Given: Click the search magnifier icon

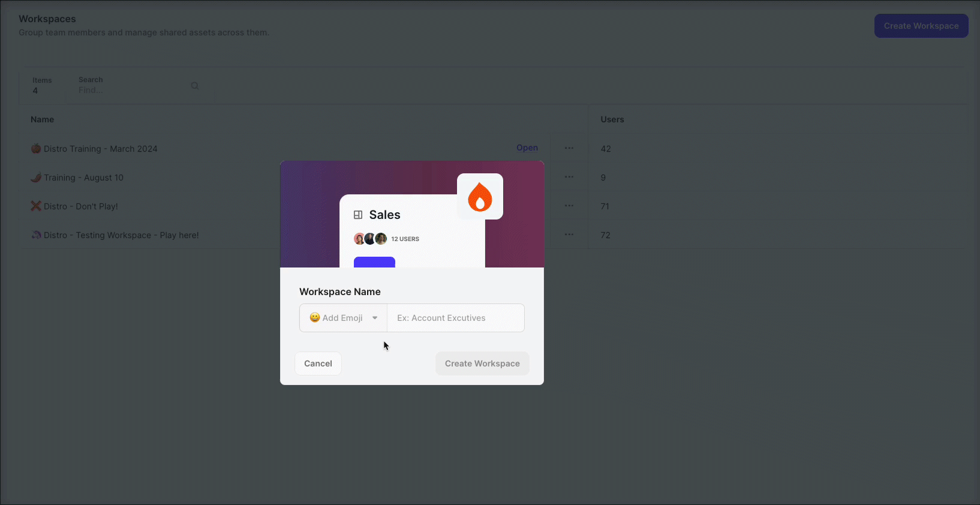Looking at the screenshot, I should [195, 86].
